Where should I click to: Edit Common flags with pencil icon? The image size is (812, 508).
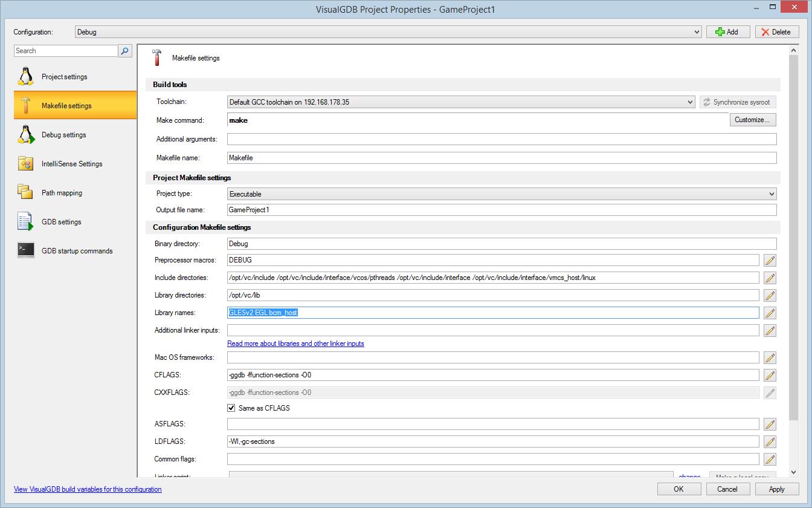(770, 459)
